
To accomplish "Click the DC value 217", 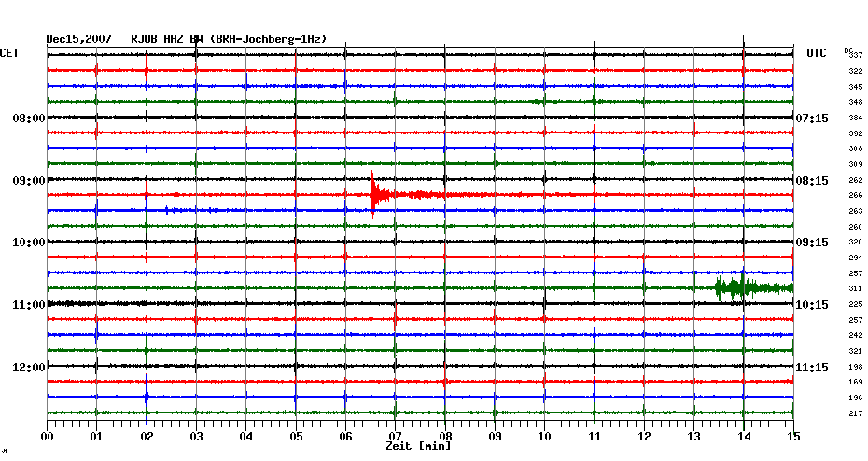I will (x=856, y=414).
